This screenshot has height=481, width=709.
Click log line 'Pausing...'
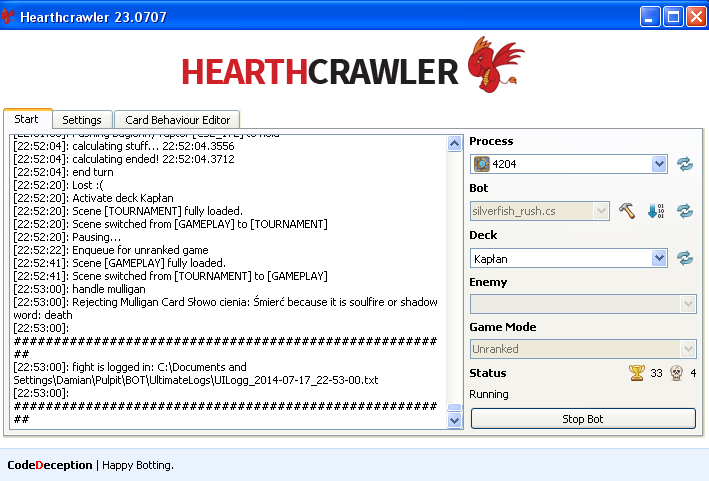click(67, 237)
